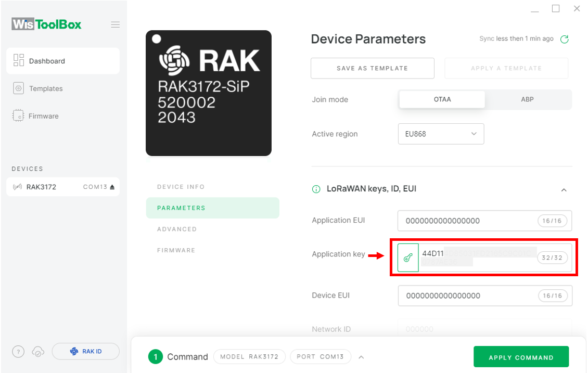The image size is (588, 373).
Task: Open help via the question mark icon
Action: pos(18,352)
